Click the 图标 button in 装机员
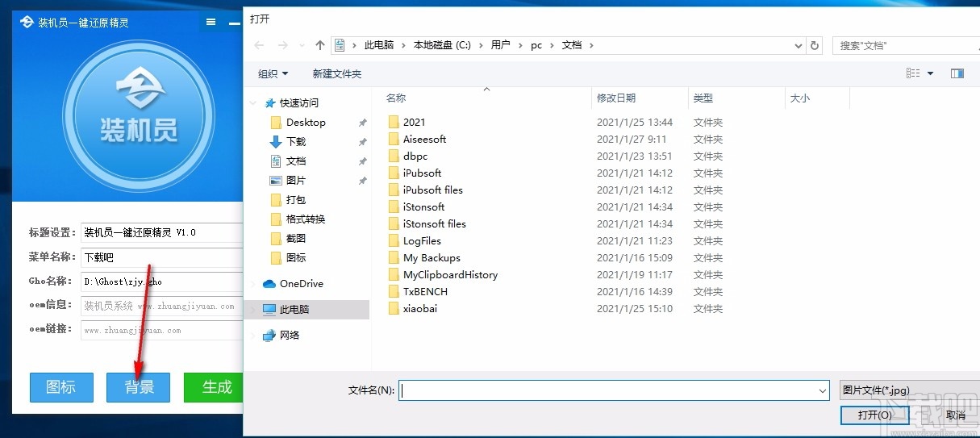This screenshot has width=980, height=438. coord(61,387)
